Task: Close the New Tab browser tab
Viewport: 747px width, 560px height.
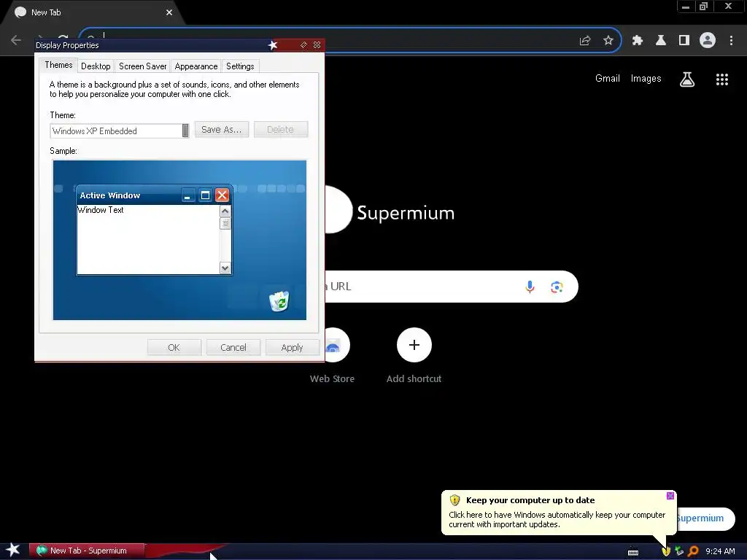Action: point(169,12)
